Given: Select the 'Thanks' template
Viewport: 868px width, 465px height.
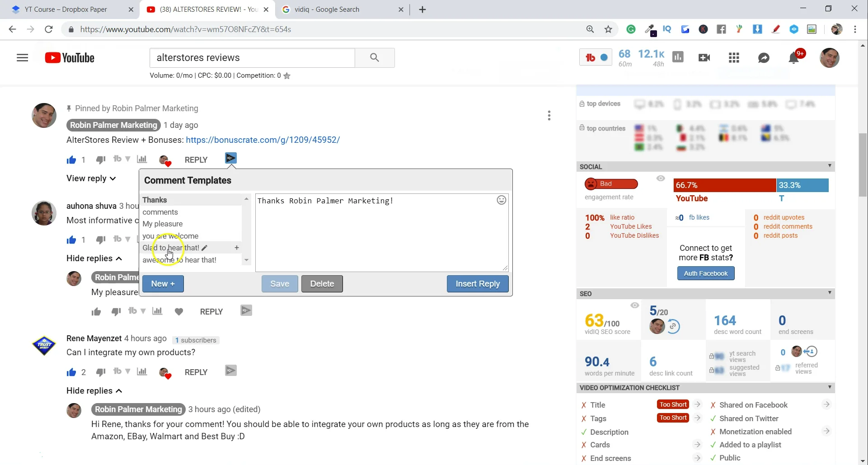Looking at the screenshot, I should coord(191,200).
